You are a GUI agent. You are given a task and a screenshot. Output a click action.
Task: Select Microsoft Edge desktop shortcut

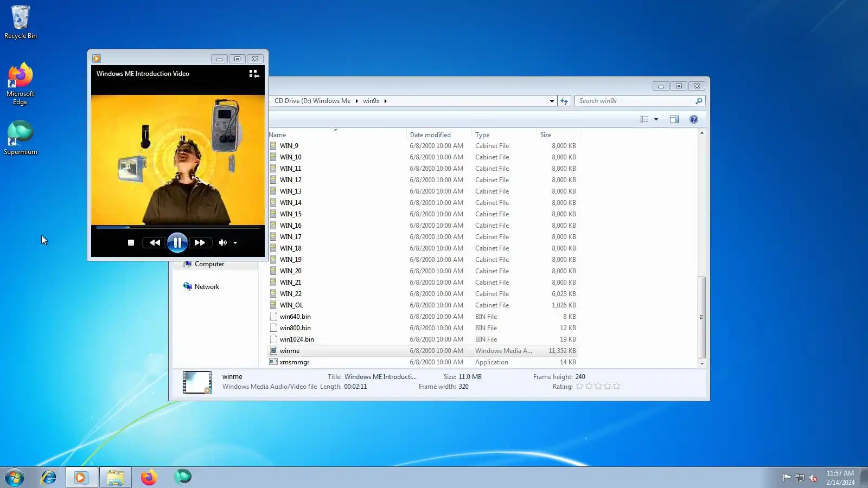21,84
